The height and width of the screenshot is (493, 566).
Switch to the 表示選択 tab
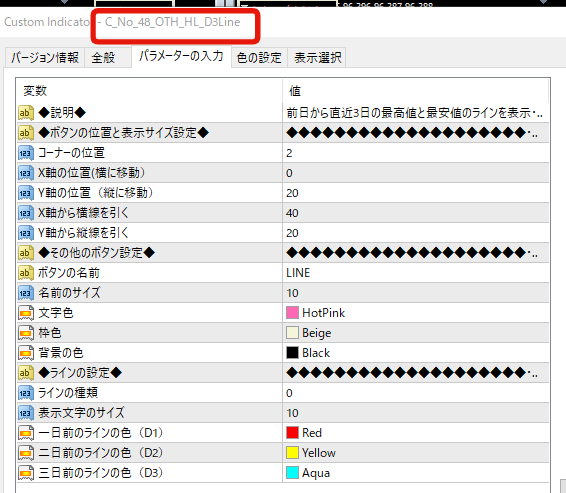coord(317,57)
